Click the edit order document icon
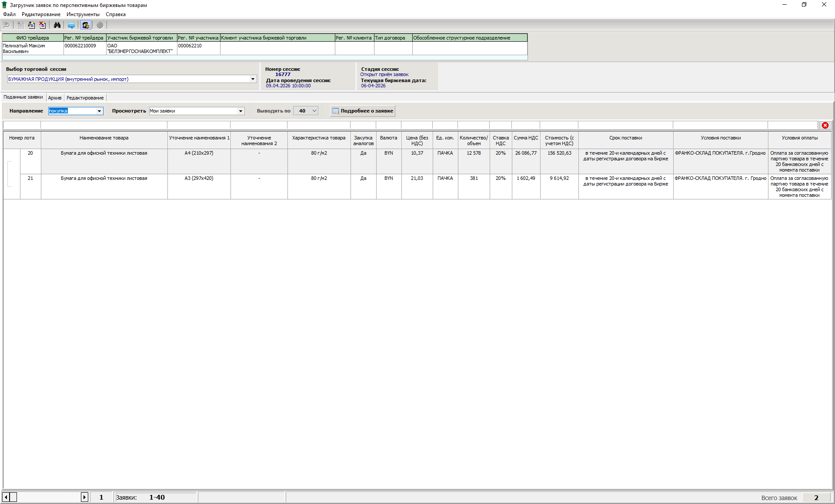 click(31, 25)
